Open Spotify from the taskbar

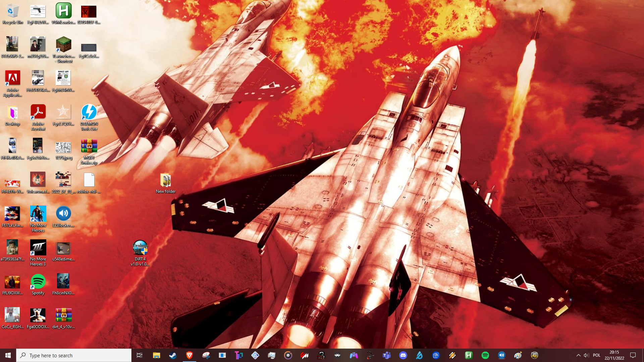pyautogui.click(x=485, y=355)
